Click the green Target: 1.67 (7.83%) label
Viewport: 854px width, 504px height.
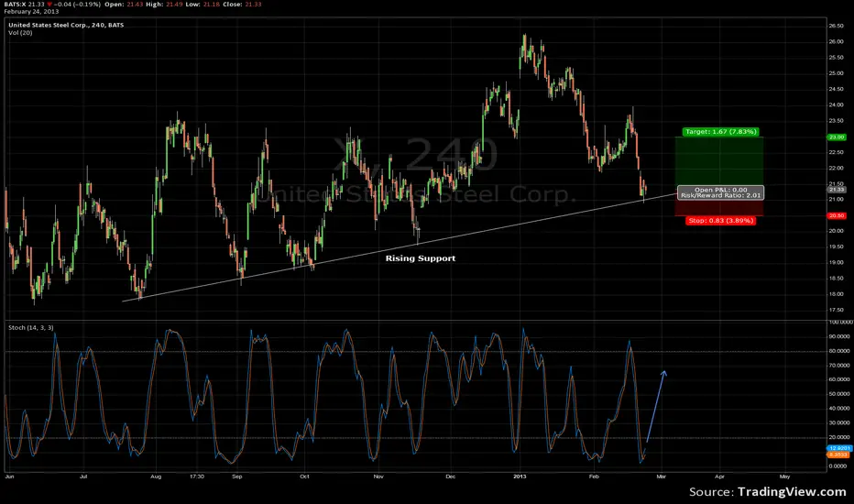720,132
